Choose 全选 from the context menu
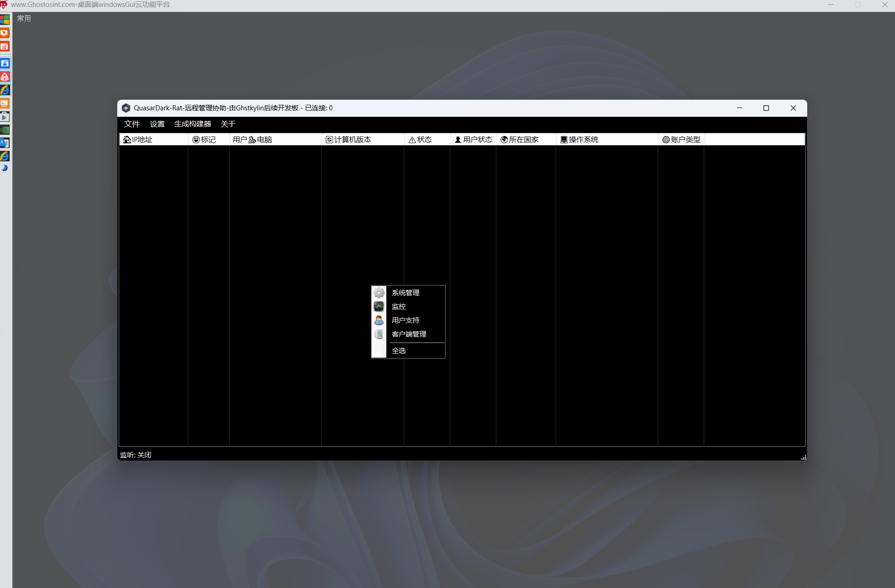The height and width of the screenshot is (588, 895). coord(399,350)
